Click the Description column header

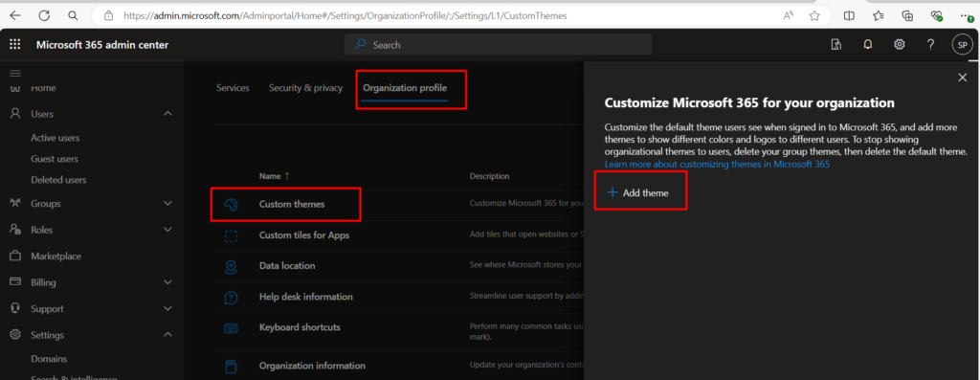pos(489,176)
